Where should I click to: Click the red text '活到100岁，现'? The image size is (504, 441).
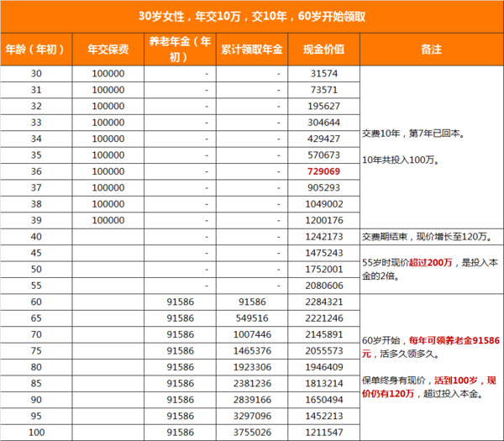click(465, 381)
